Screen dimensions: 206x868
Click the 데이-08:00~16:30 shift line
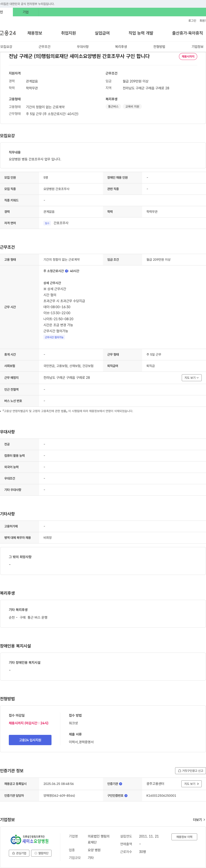pyautogui.click(x=57, y=307)
